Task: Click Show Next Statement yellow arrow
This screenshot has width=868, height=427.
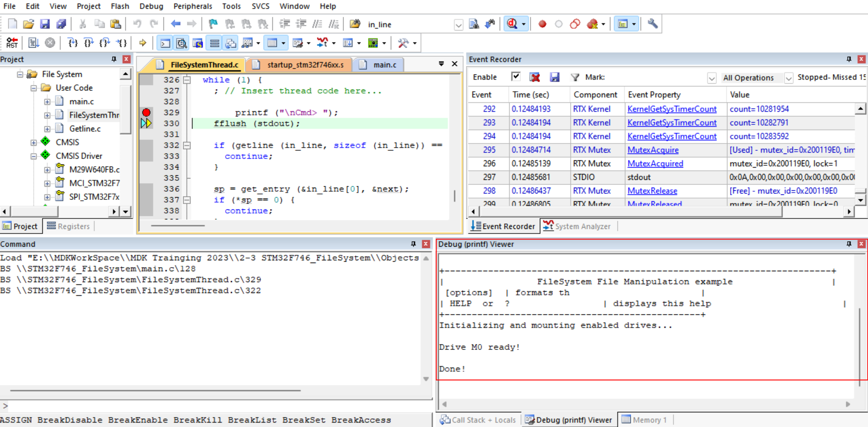Action: 142,43
